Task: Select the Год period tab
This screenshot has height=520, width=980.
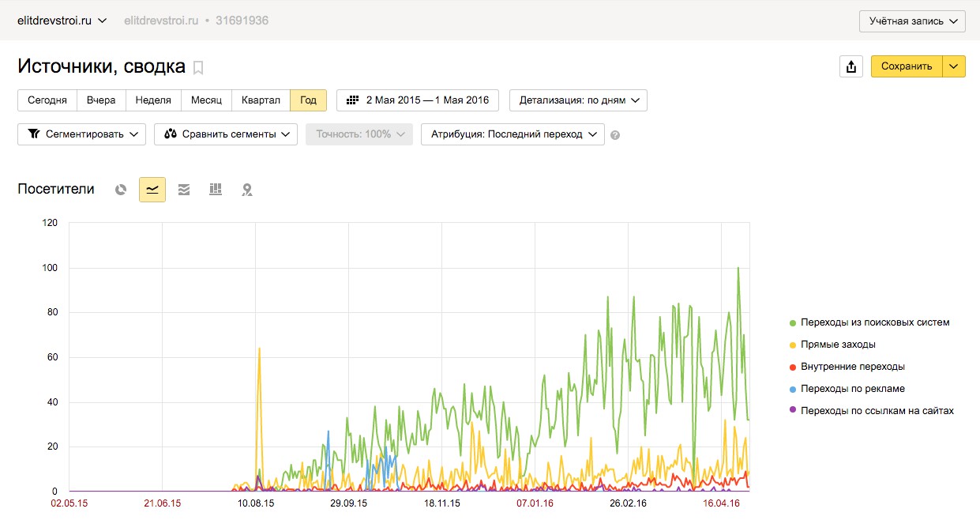Action: click(308, 100)
